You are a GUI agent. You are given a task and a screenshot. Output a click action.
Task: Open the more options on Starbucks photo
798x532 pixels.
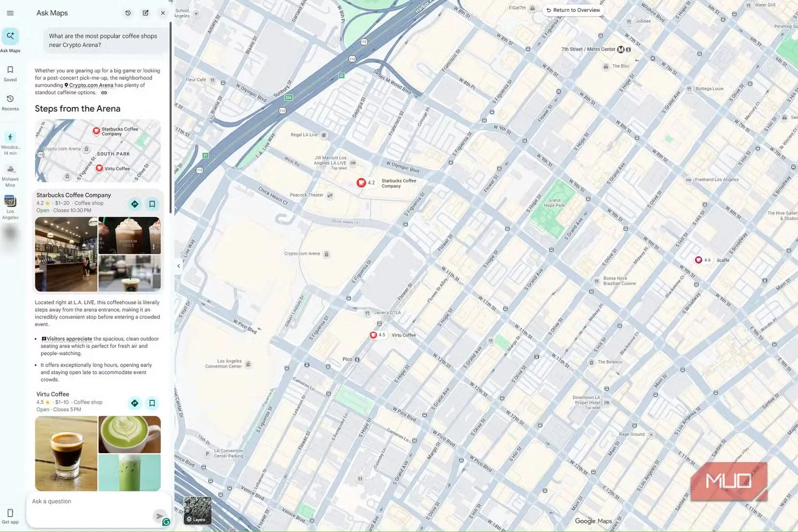(x=154, y=247)
